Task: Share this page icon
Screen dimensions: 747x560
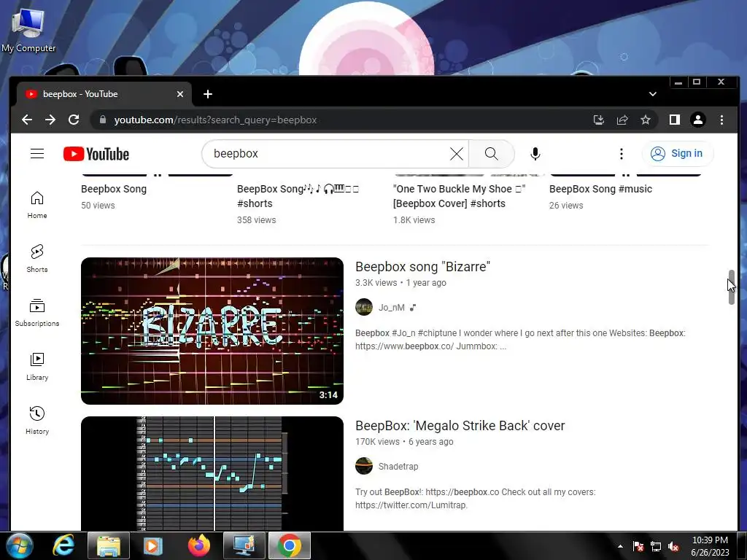Action: (622, 120)
